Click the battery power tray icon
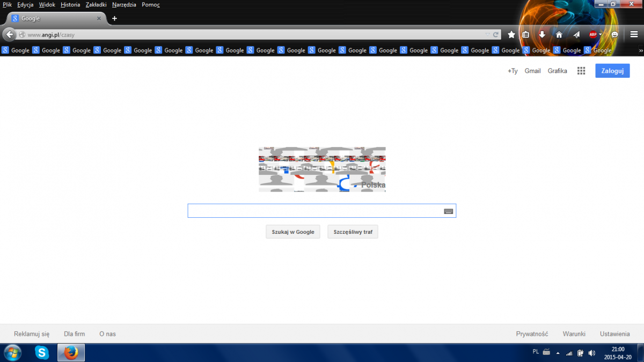This screenshot has width=644, height=362. click(580, 353)
